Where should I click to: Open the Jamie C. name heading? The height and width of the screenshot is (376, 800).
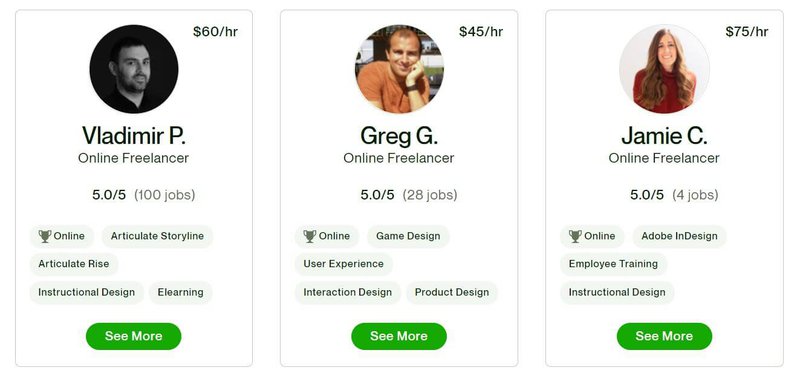point(664,136)
